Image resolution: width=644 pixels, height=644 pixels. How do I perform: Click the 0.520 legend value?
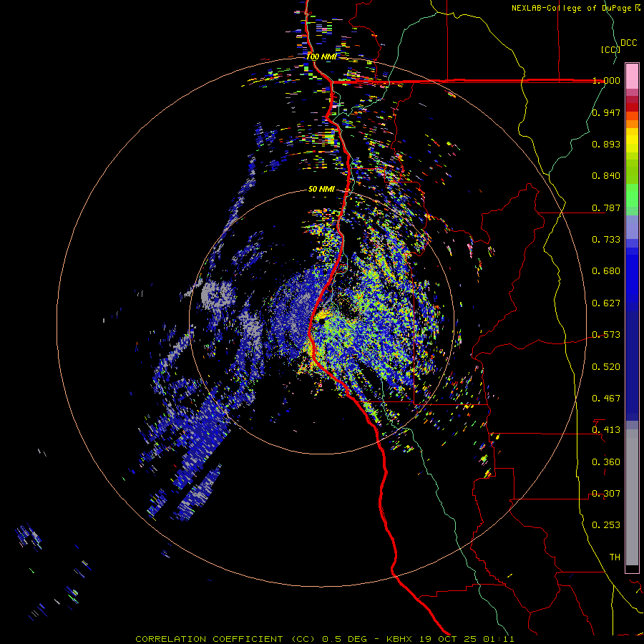tap(606, 367)
